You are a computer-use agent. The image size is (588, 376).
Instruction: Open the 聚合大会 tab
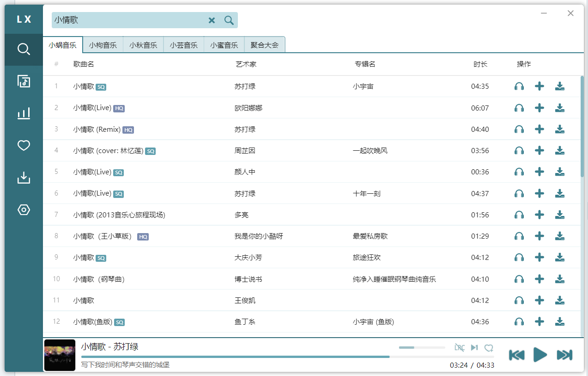[264, 44]
